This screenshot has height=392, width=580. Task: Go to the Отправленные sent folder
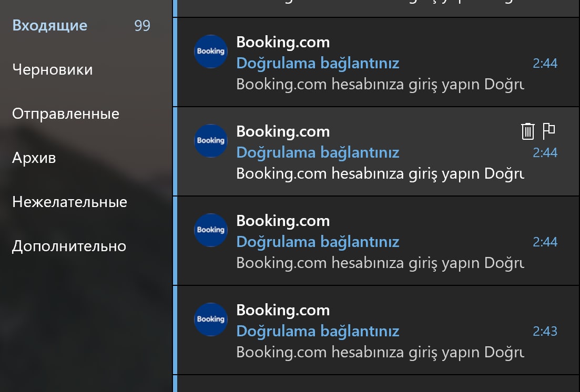66,114
